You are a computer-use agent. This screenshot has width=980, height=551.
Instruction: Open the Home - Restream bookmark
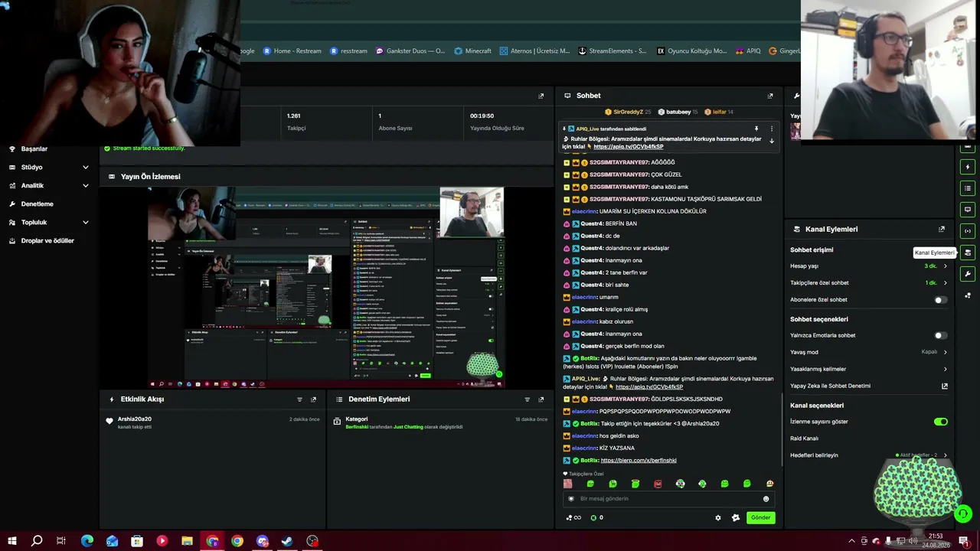[x=292, y=51]
